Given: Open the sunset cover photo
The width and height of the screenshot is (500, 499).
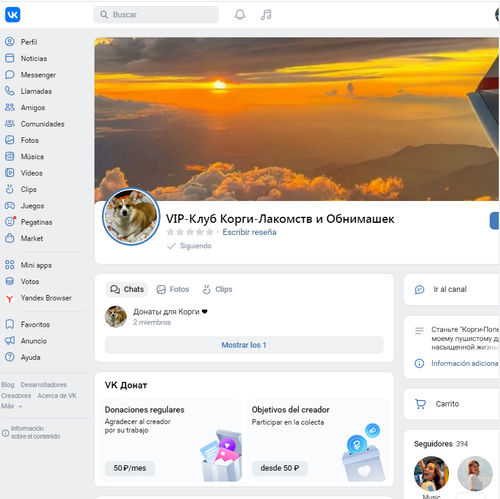Looking at the screenshot, I should pyautogui.click(x=297, y=119).
